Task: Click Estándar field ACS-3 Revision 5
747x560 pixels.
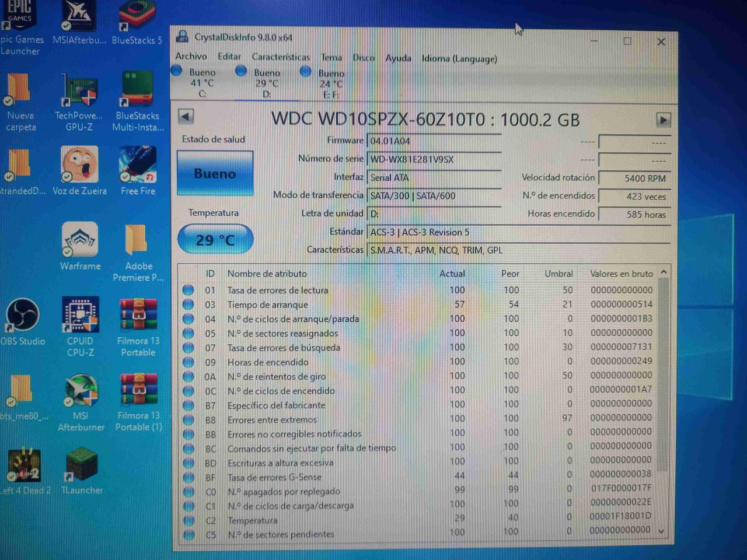Action: [x=519, y=232]
